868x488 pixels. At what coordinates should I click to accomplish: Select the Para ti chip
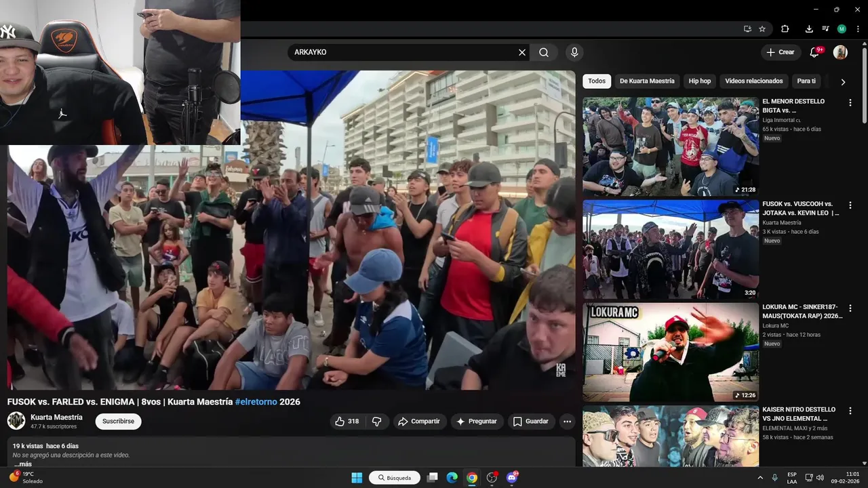pos(806,81)
